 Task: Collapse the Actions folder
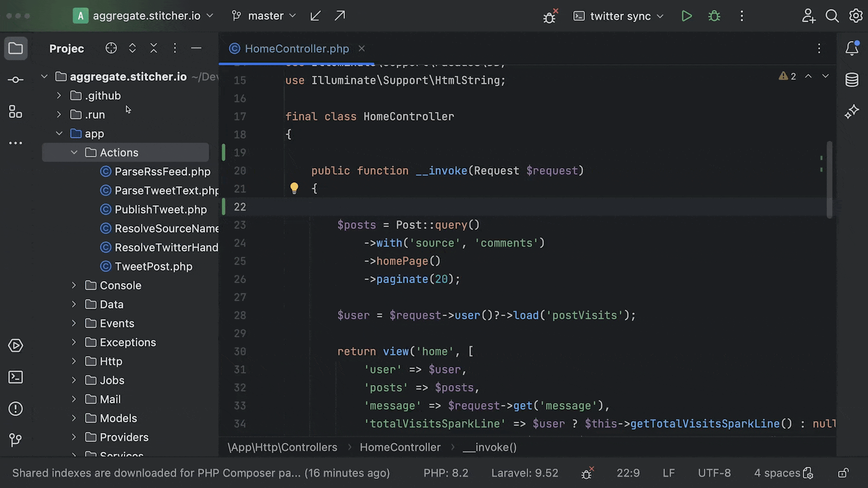[x=74, y=153]
